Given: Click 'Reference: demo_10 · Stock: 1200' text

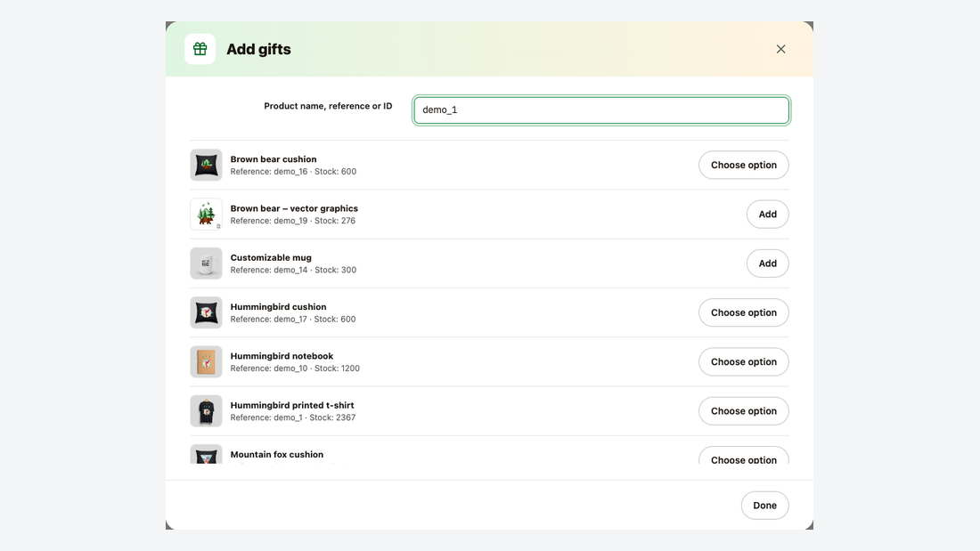Looking at the screenshot, I should point(295,369).
